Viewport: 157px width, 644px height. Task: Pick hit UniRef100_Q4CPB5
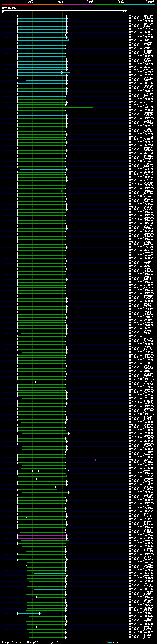click(141, 538)
